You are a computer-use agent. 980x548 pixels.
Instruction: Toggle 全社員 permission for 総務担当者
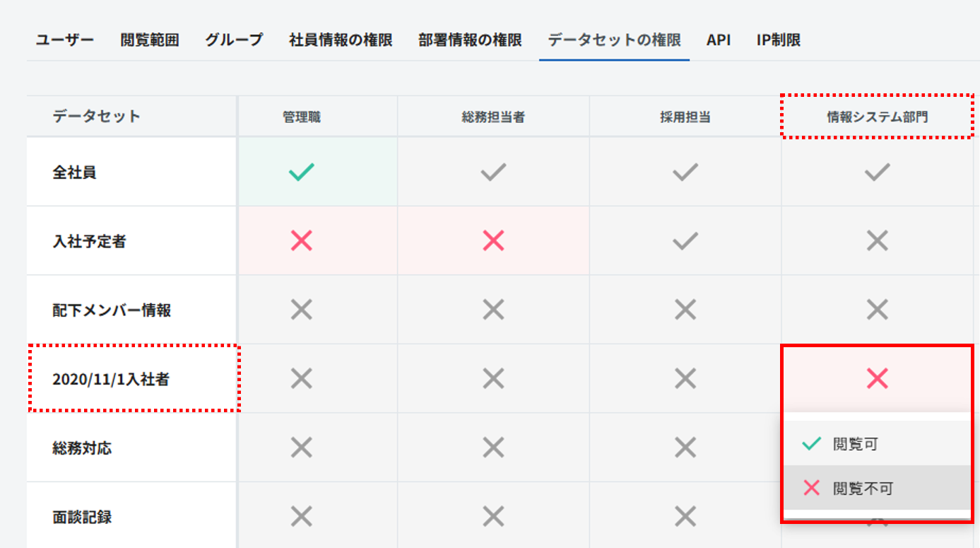click(x=493, y=172)
